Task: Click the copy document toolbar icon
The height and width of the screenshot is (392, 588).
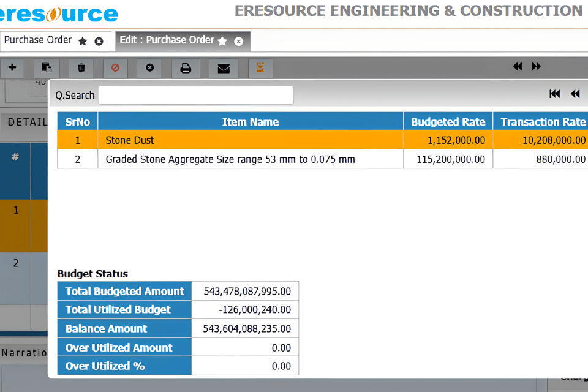Action: pyautogui.click(x=47, y=67)
